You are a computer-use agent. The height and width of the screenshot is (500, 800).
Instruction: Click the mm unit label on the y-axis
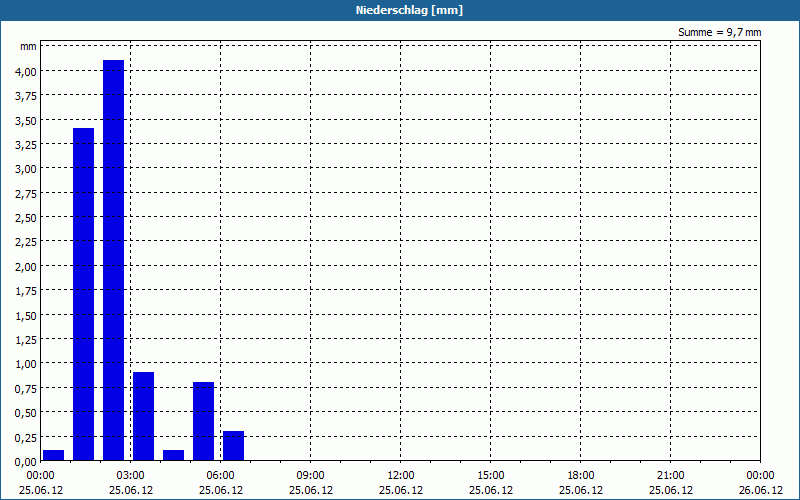(29, 47)
